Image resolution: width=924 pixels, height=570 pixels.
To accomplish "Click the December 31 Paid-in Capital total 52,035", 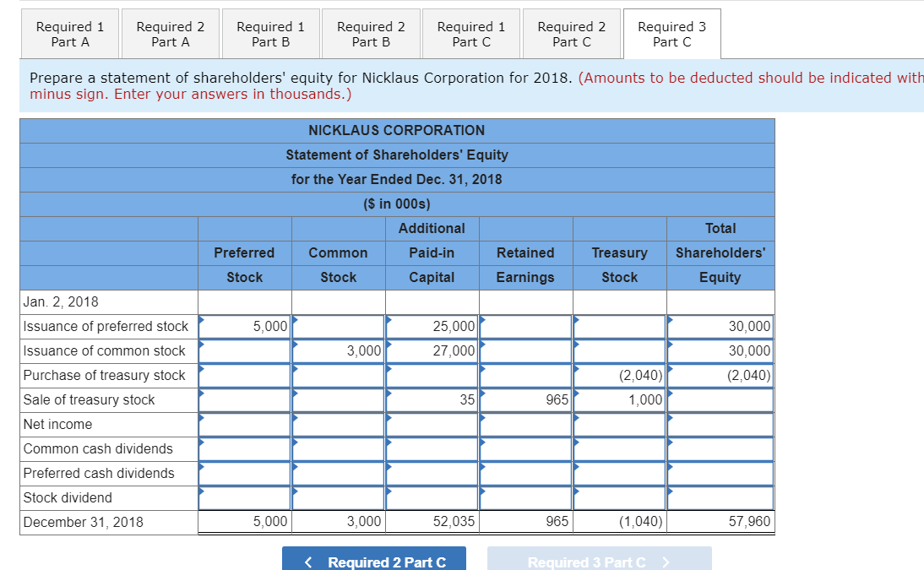I will [454, 522].
